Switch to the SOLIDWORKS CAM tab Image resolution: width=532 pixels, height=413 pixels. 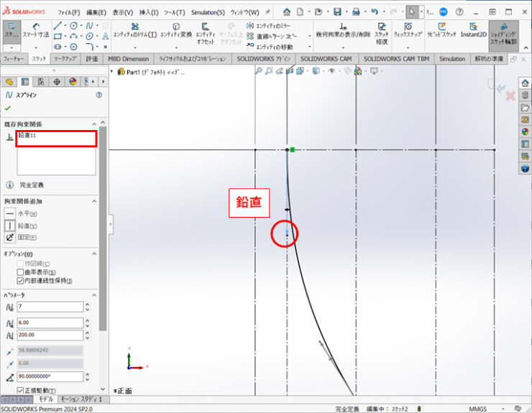(326, 59)
